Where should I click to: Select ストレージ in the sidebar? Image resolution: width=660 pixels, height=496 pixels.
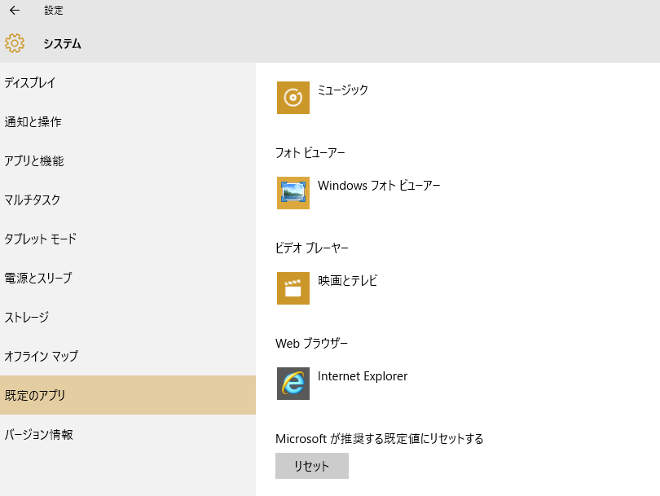27,317
